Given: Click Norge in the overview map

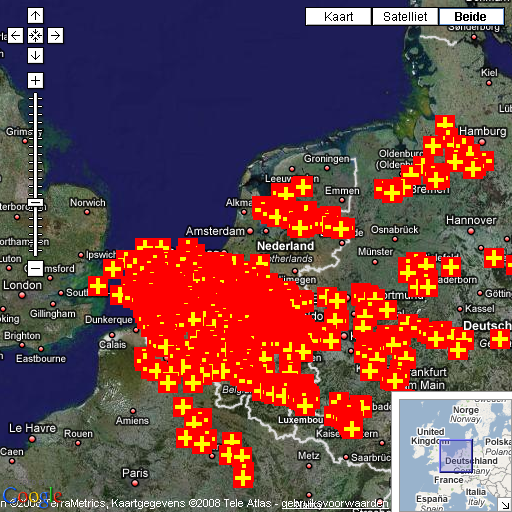Looking at the screenshot, I should tap(466, 410).
